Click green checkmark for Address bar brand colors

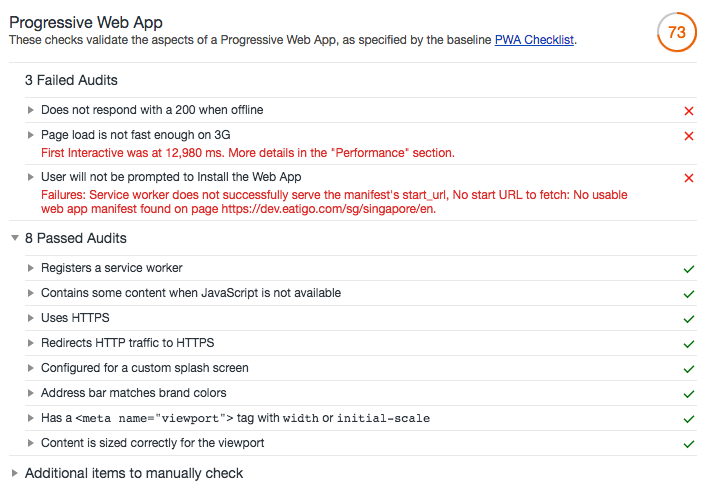pyautogui.click(x=689, y=394)
